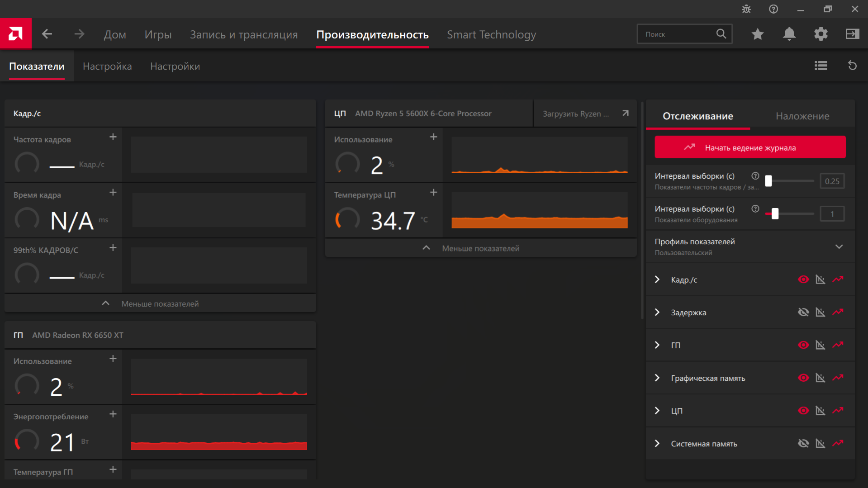Show the hidden Задержка metrics group
This screenshot has width=868, height=488.
(x=803, y=313)
